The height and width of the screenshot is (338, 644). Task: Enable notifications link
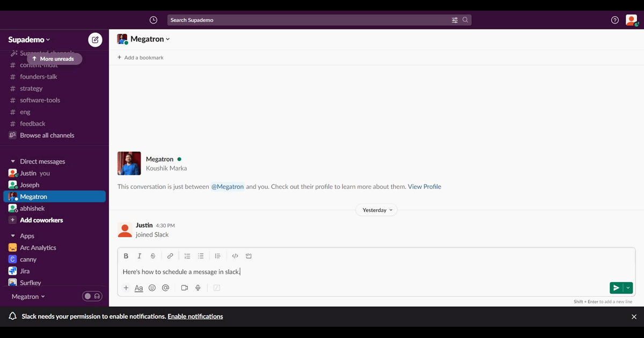pyautogui.click(x=195, y=317)
